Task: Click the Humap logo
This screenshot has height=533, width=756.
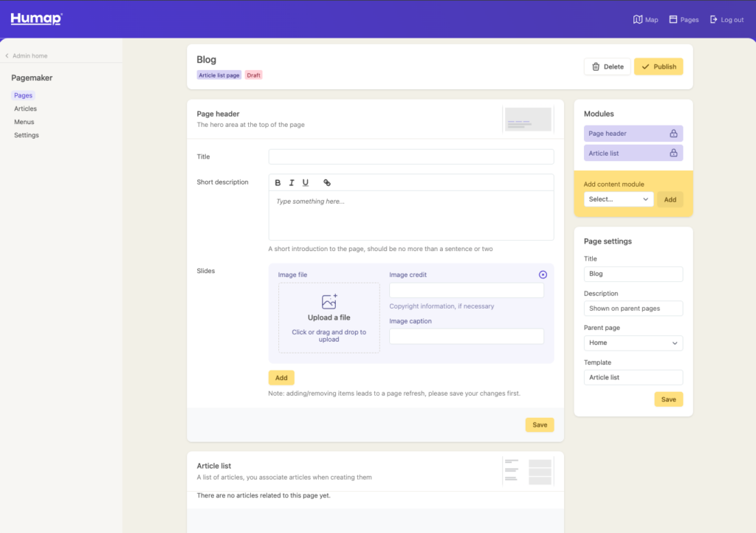Action: [x=36, y=19]
